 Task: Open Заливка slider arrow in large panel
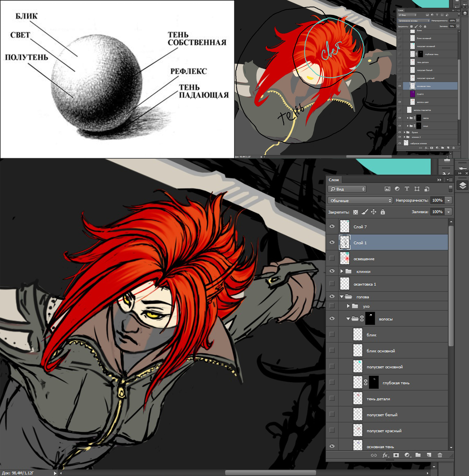coord(448,212)
